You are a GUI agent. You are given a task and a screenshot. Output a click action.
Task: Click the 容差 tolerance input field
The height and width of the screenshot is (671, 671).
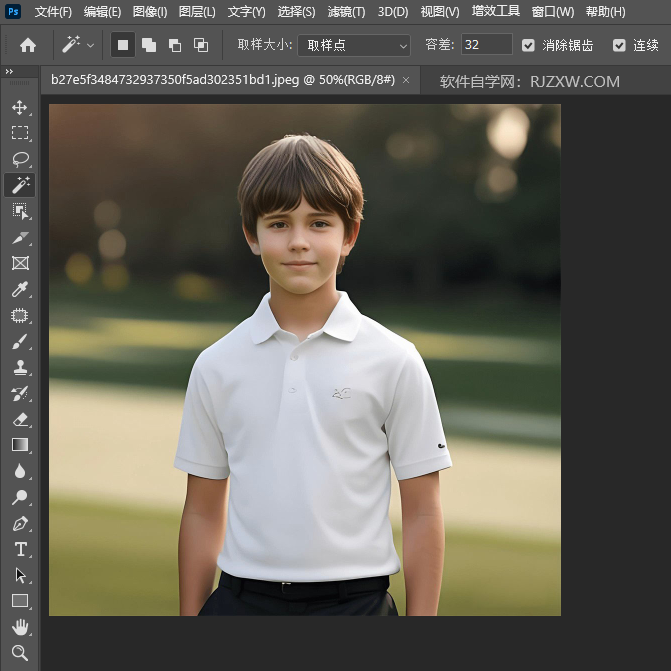tap(486, 45)
